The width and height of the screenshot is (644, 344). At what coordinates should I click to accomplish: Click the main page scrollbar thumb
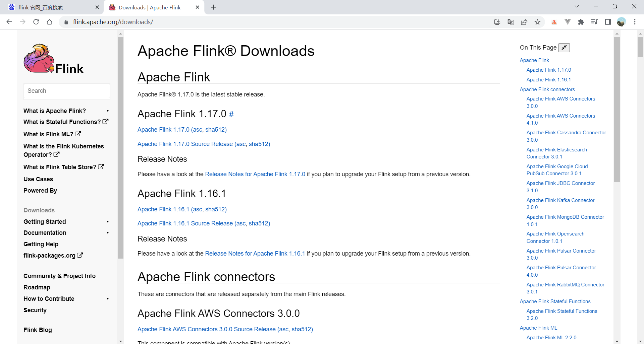click(640, 47)
